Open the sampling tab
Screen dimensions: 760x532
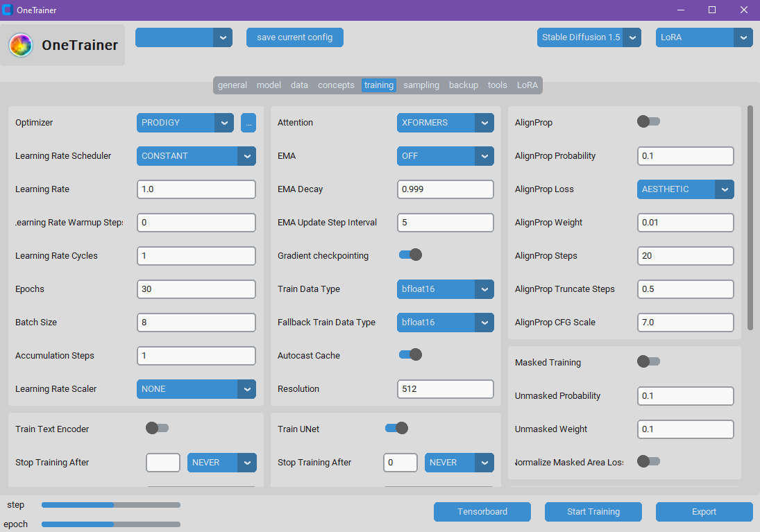pyautogui.click(x=421, y=85)
